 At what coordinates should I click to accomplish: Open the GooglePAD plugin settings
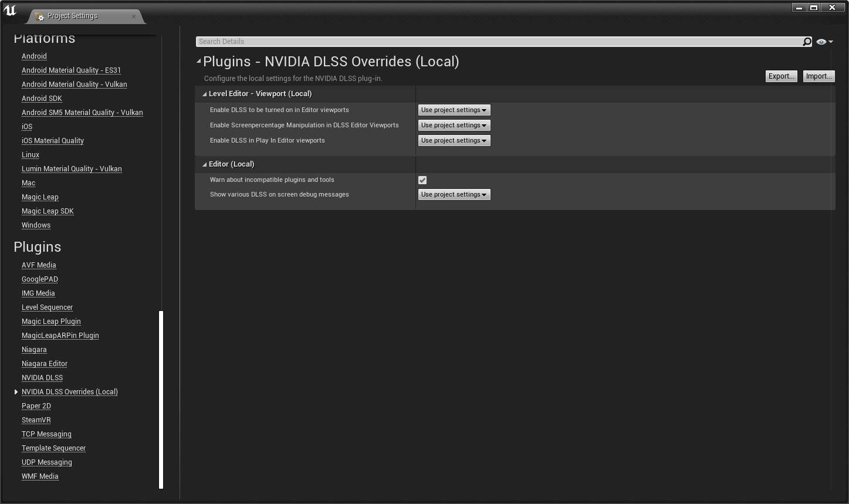tap(40, 279)
